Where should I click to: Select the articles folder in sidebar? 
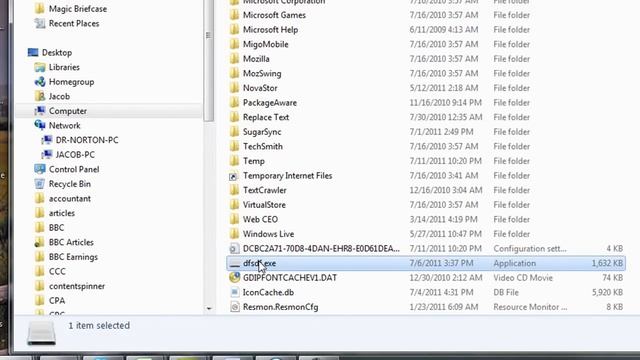tap(62, 213)
